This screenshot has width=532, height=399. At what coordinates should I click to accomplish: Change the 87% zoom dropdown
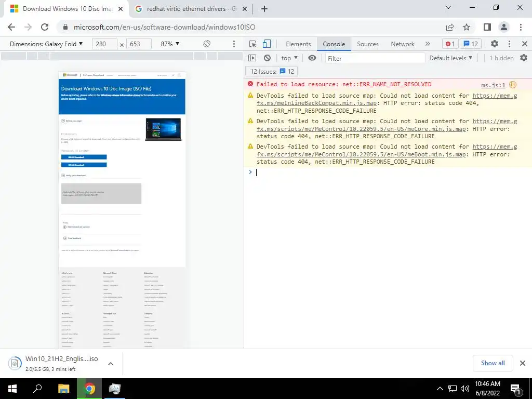pos(170,44)
